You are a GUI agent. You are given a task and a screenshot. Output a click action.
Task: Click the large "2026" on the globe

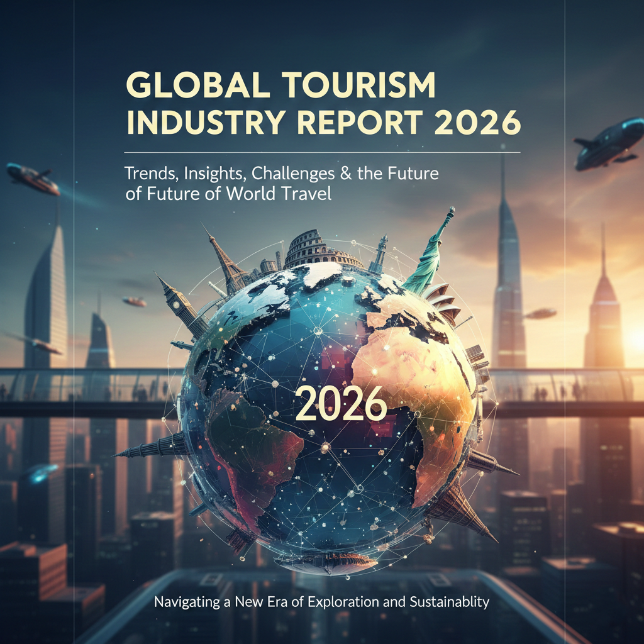(x=341, y=404)
